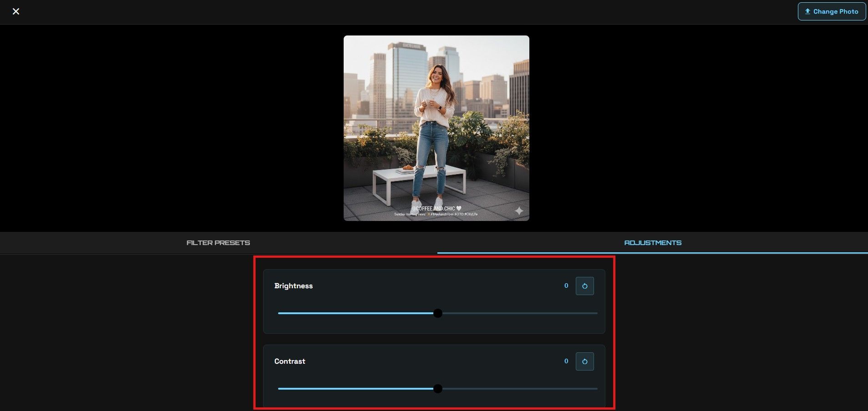Close the photo editor with the X
Viewport: 868px width, 411px height.
tap(16, 11)
